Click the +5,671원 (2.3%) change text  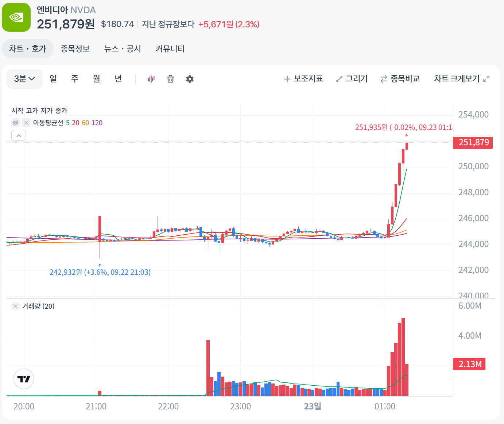tap(229, 24)
